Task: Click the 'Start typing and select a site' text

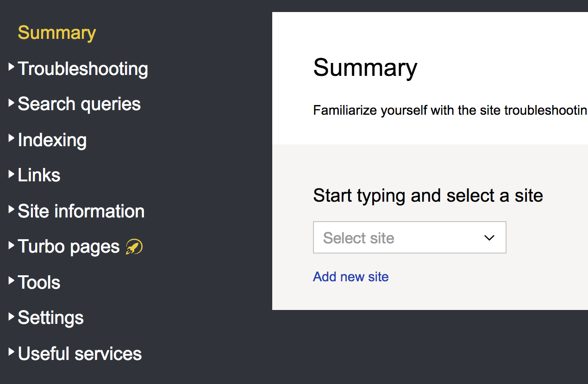Action: [428, 196]
